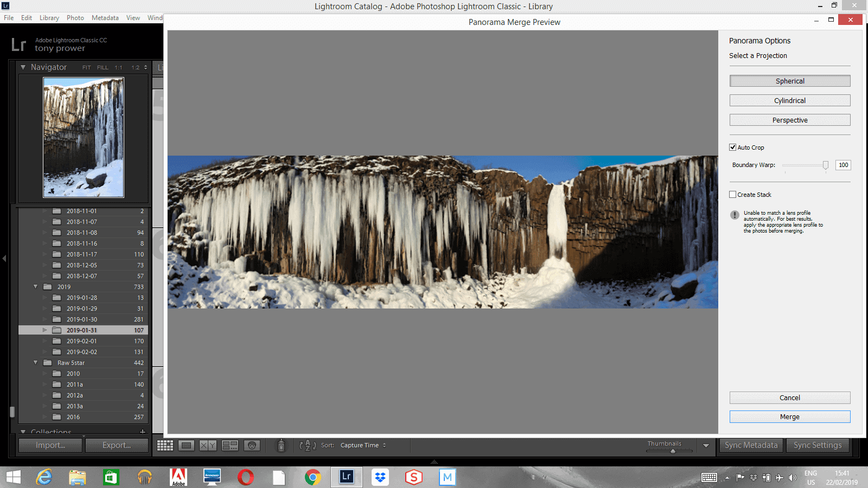Click the Navigator preview thumbnail
Screen dimensions: 868x488
pos(84,137)
